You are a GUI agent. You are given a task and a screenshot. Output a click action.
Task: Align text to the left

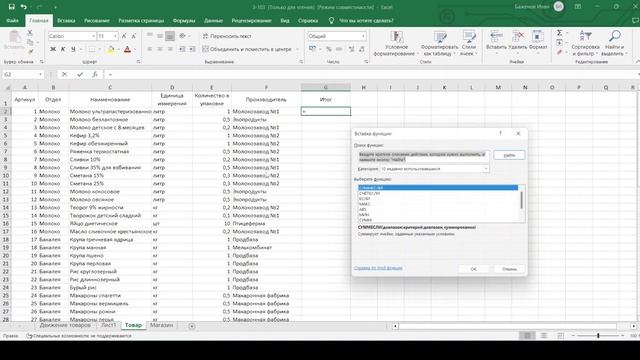(x=150, y=49)
